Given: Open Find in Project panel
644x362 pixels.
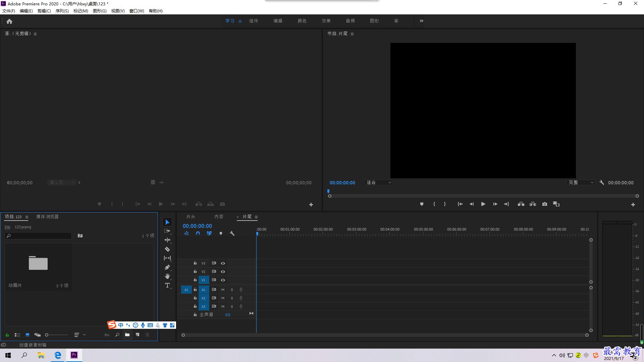Looking at the screenshot, I should tap(117, 335).
